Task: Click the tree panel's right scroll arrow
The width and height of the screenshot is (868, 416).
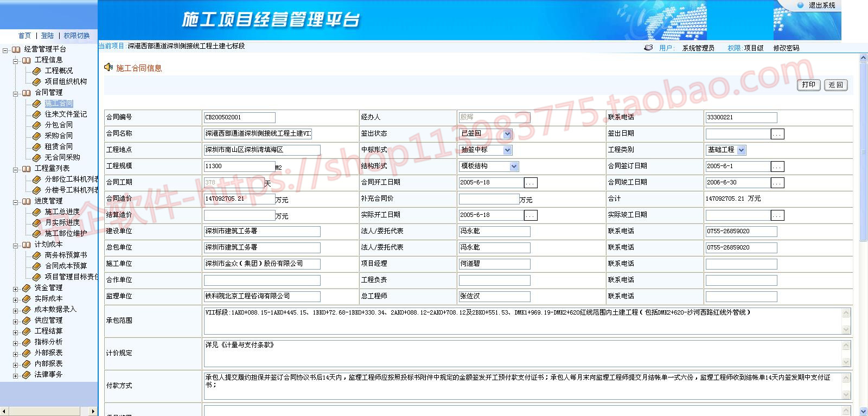Action: click(93, 411)
